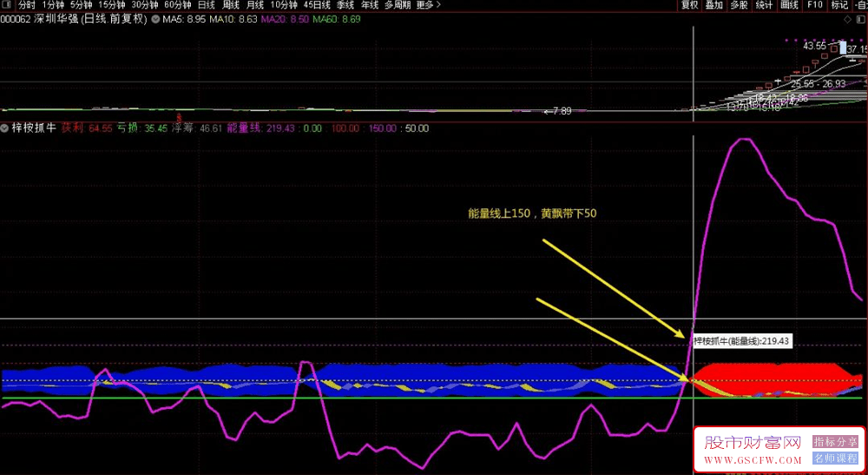Switch to 15分钟 period

tap(112, 5)
